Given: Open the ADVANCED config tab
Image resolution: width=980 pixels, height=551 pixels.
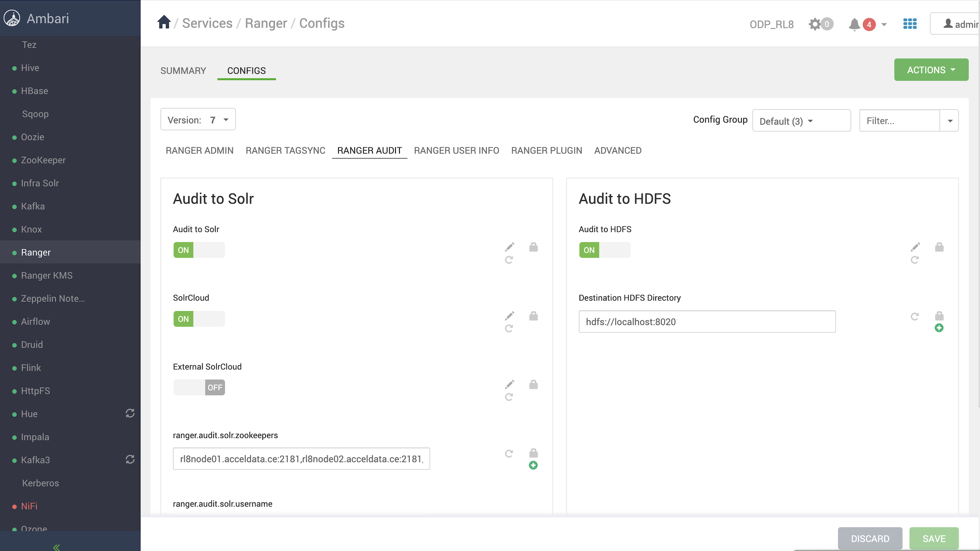Looking at the screenshot, I should pyautogui.click(x=617, y=151).
